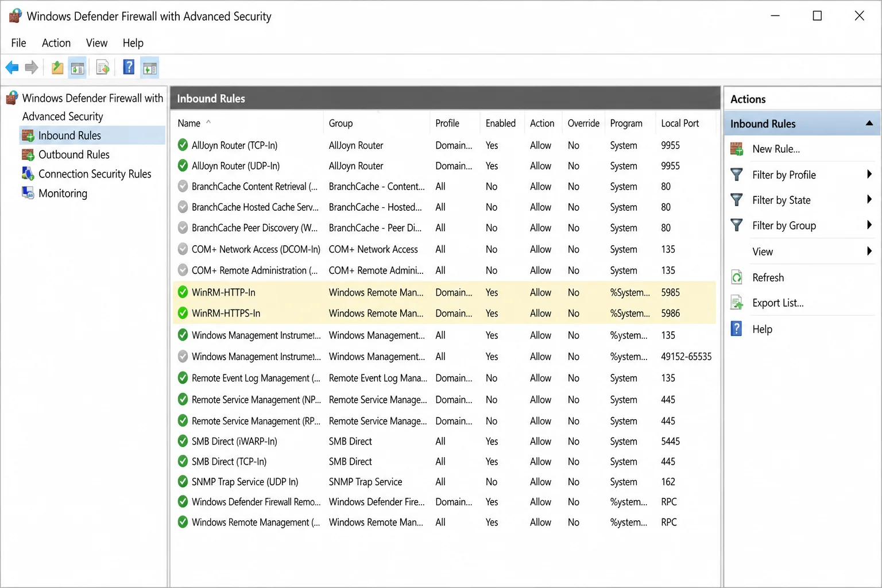Click the Forward arrow in the toolbar
The image size is (882, 588).
[x=32, y=68]
